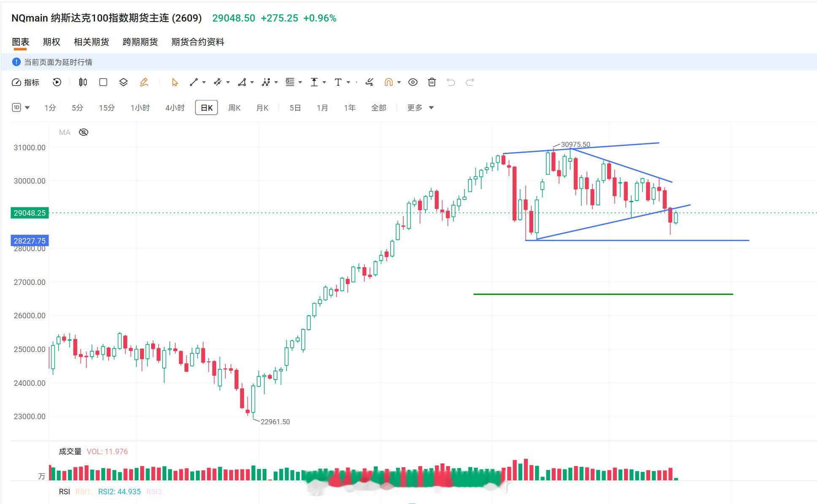Expand the text tool dropdown arrow
The height and width of the screenshot is (504, 817).
click(x=348, y=82)
